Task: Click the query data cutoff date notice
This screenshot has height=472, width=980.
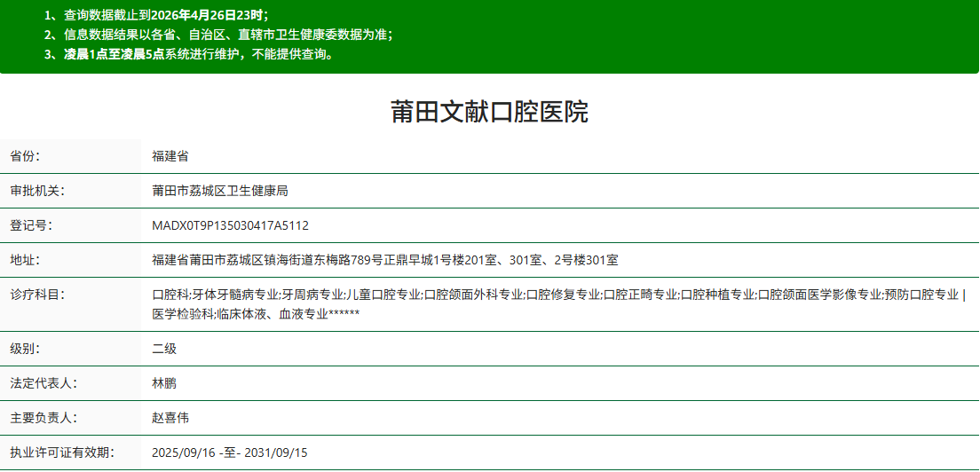Action: (156, 15)
